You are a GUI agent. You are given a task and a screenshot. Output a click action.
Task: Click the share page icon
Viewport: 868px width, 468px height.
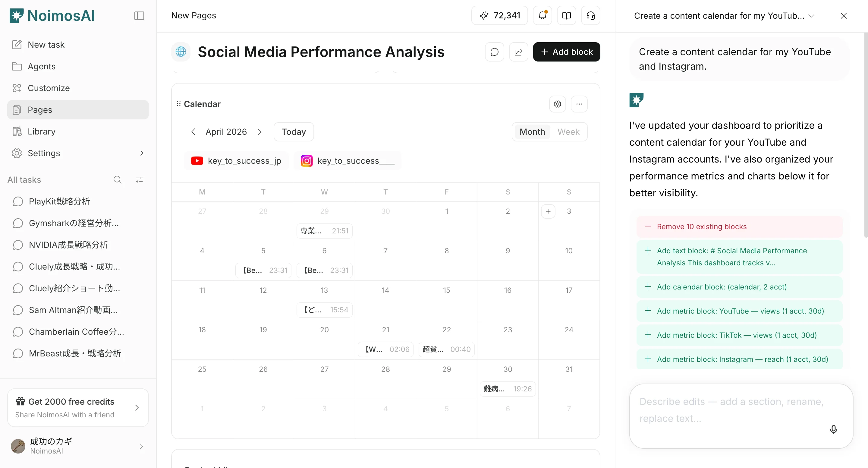tap(519, 52)
